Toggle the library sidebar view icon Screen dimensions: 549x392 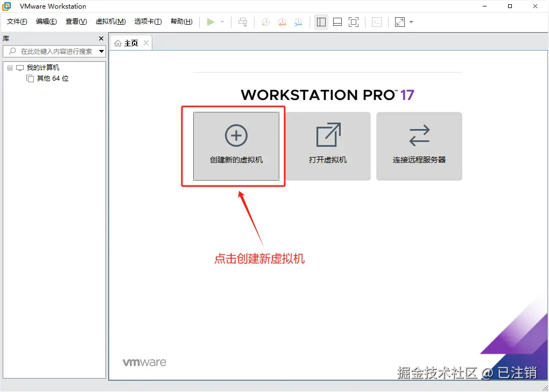[321, 22]
